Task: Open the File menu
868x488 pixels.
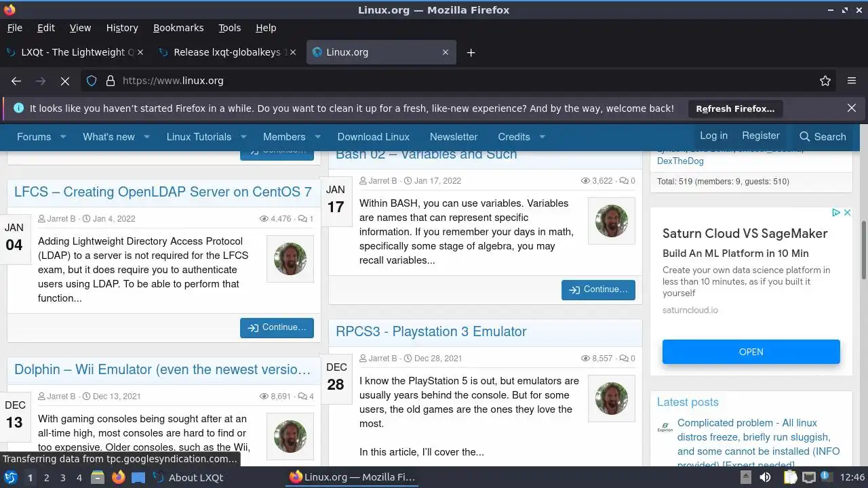Action: (x=14, y=28)
